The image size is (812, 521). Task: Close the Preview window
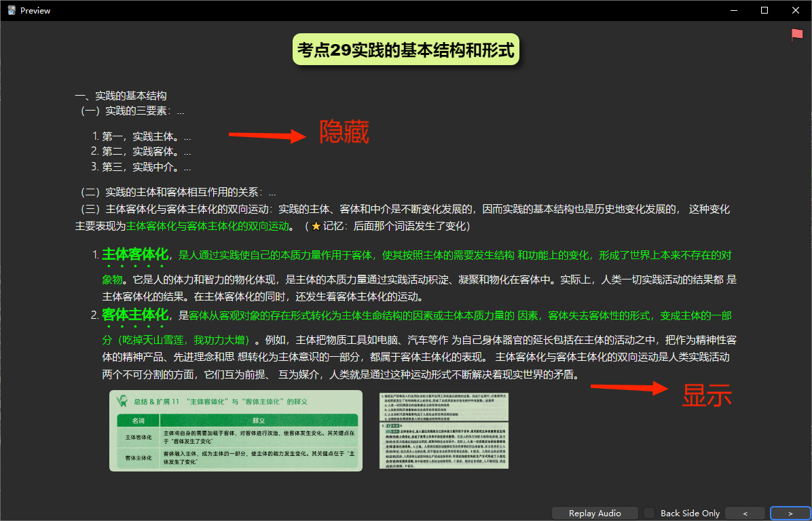point(796,10)
